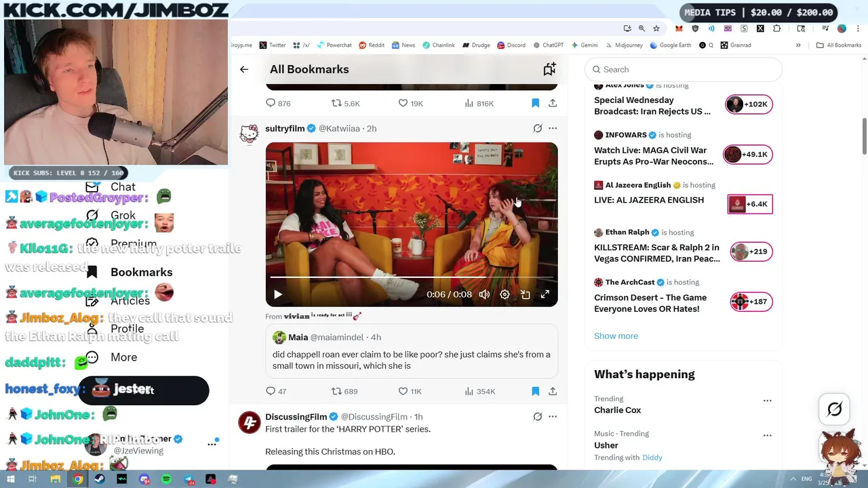This screenshot has width=868, height=488.
Task: Share the post with 816K views
Action: coord(553,103)
